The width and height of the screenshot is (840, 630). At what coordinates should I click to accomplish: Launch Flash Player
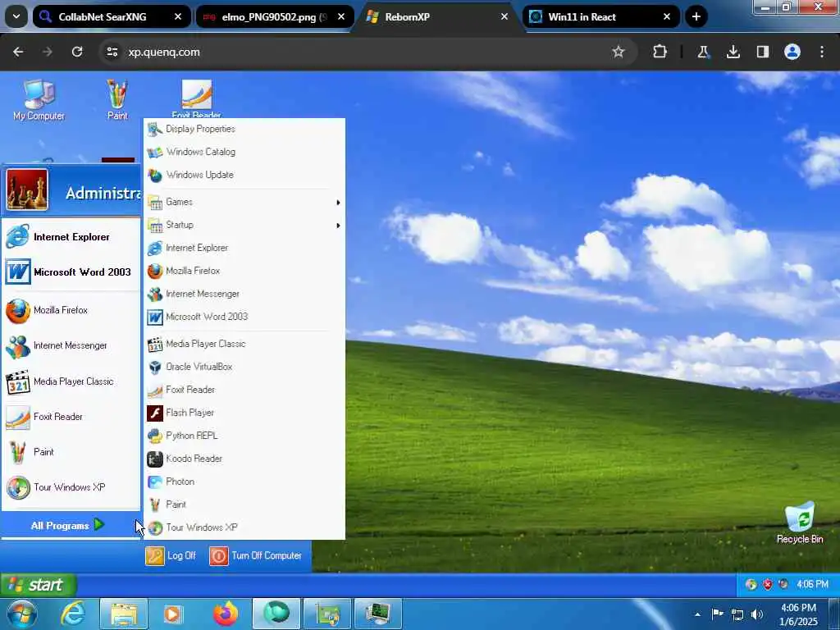(244, 413)
